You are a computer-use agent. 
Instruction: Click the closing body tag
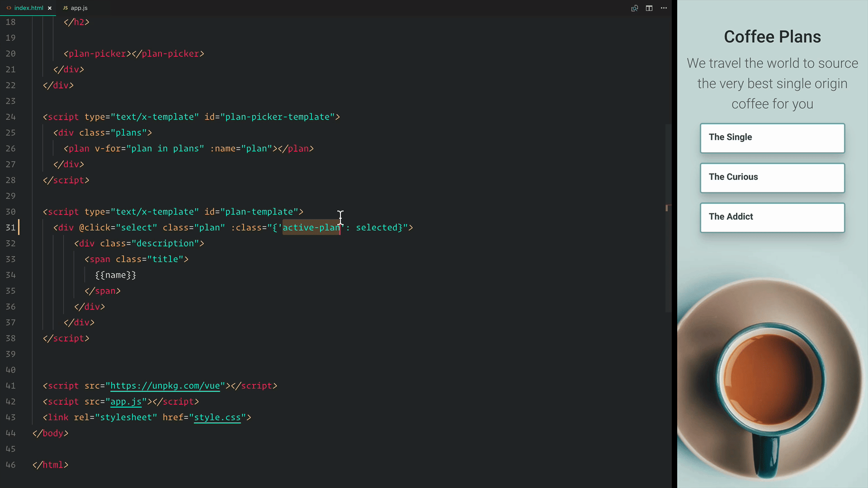pyautogui.click(x=50, y=433)
